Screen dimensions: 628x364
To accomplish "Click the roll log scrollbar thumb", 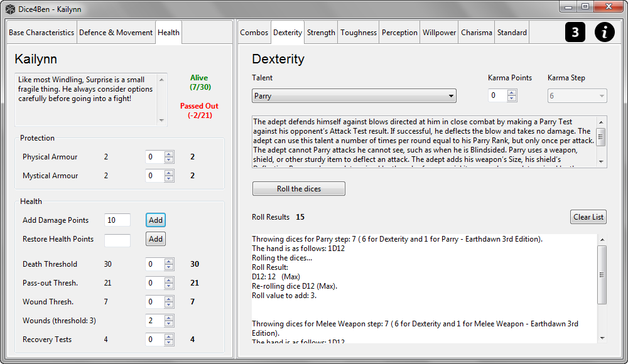I will pos(602,275).
